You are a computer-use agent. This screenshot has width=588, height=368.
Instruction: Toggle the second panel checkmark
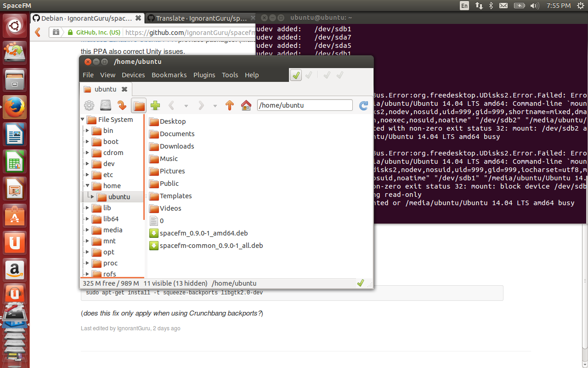click(x=309, y=75)
